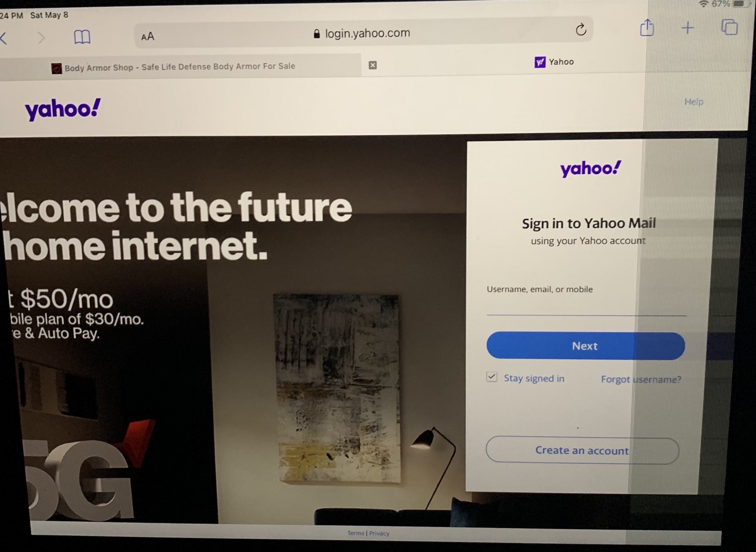Open the Help link
Image resolution: width=756 pixels, height=552 pixels.
[694, 102]
